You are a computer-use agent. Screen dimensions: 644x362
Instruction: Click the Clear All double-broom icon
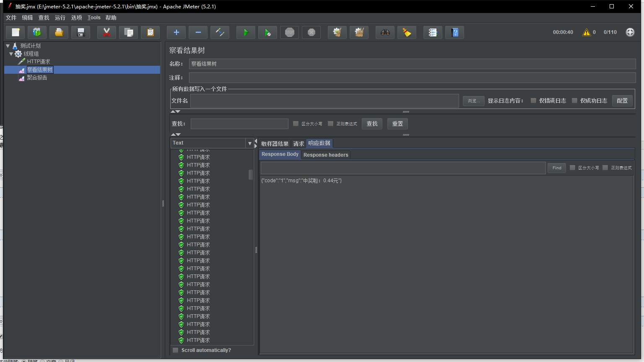click(x=359, y=32)
